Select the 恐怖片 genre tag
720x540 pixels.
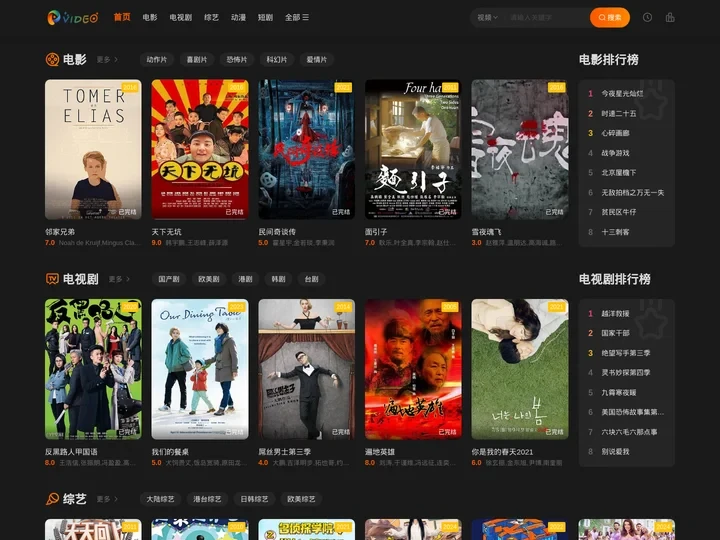coord(236,60)
